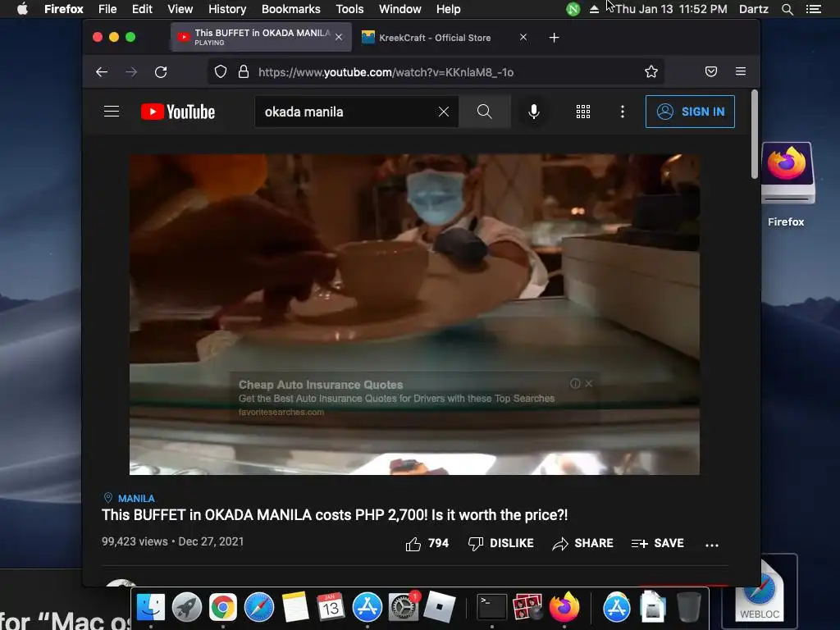Launch Safari compass from the Dock
The image size is (840, 630).
(x=258, y=607)
